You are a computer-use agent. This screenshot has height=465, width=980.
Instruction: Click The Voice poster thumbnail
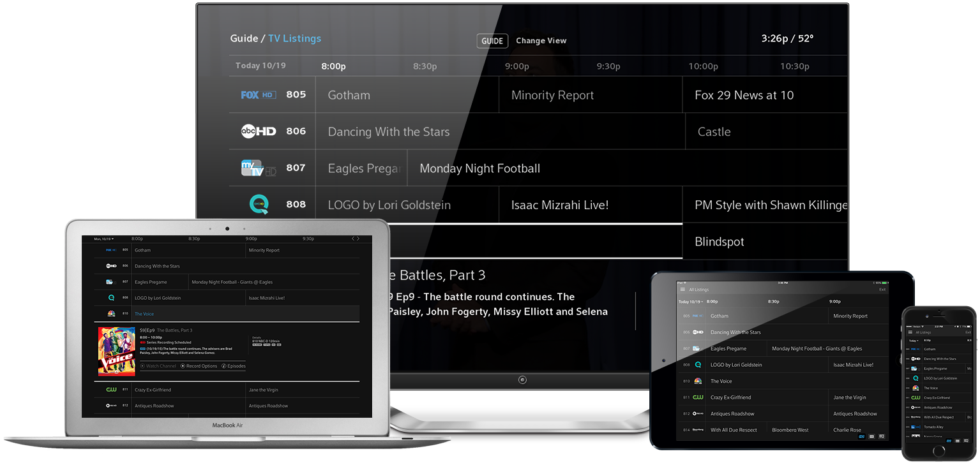116,350
